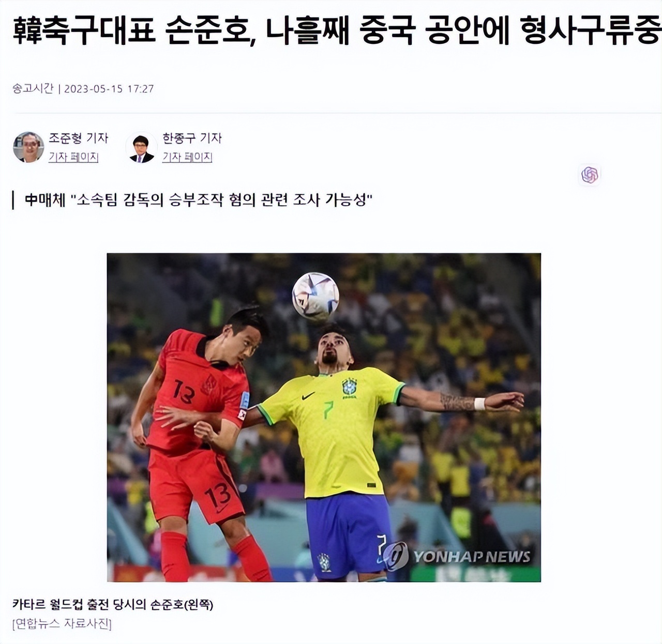Open the World Cup match photo

324,417
